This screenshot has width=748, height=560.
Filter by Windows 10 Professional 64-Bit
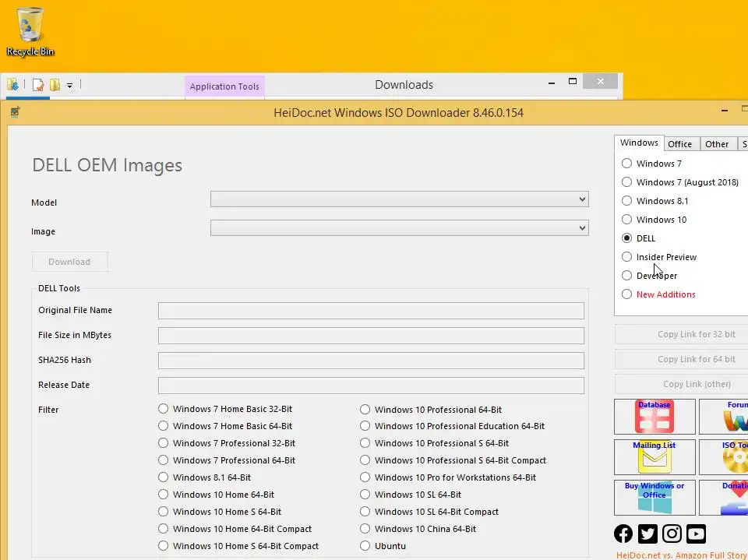point(365,409)
